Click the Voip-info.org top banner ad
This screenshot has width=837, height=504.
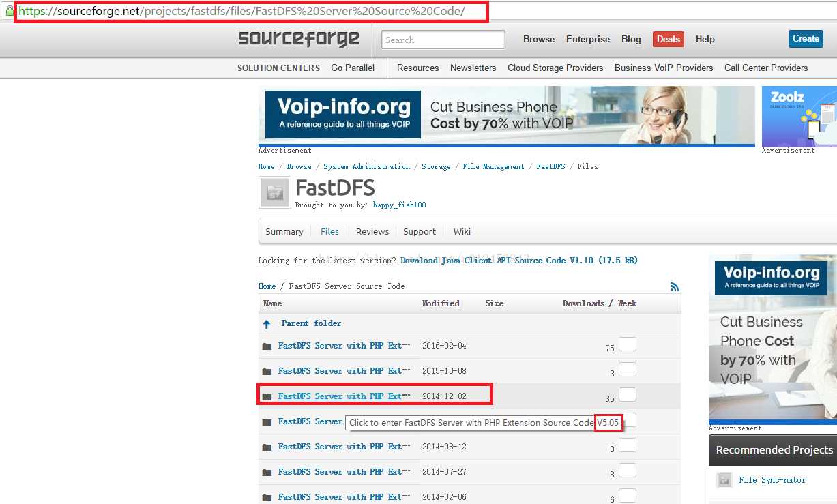[x=506, y=116]
